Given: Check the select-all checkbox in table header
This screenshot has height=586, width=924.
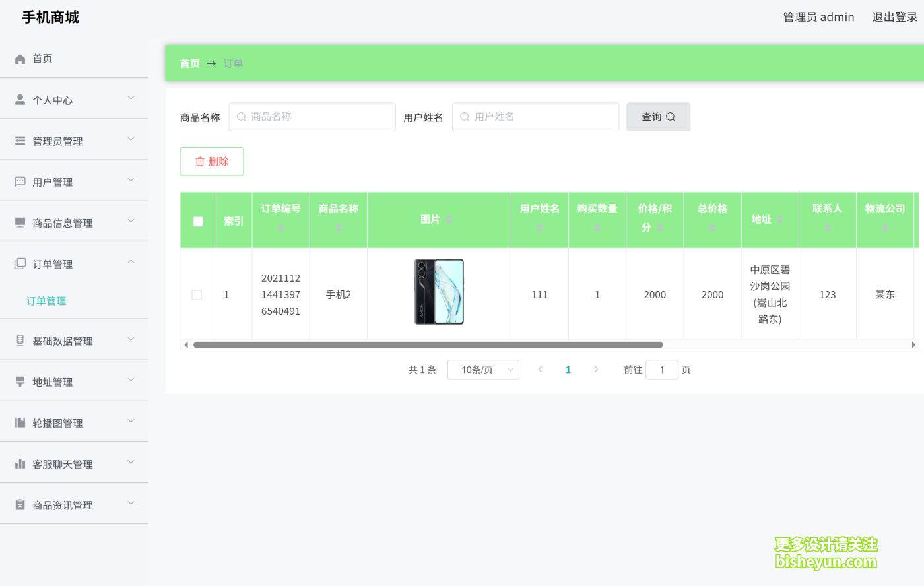Looking at the screenshot, I should pos(198,221).
